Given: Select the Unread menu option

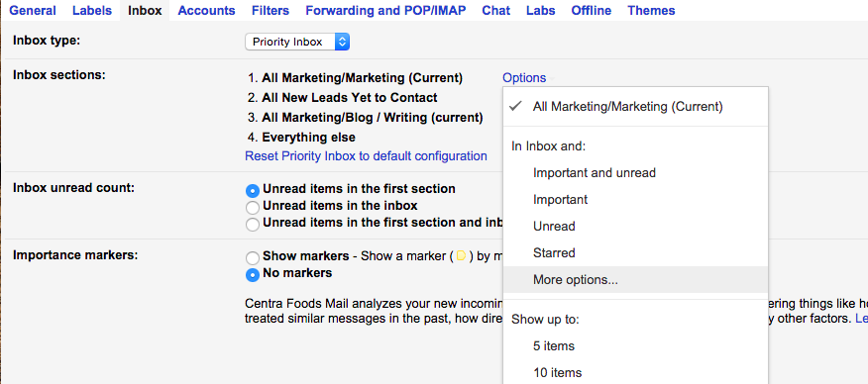Looking at the screenshot, I should (635, 226).
